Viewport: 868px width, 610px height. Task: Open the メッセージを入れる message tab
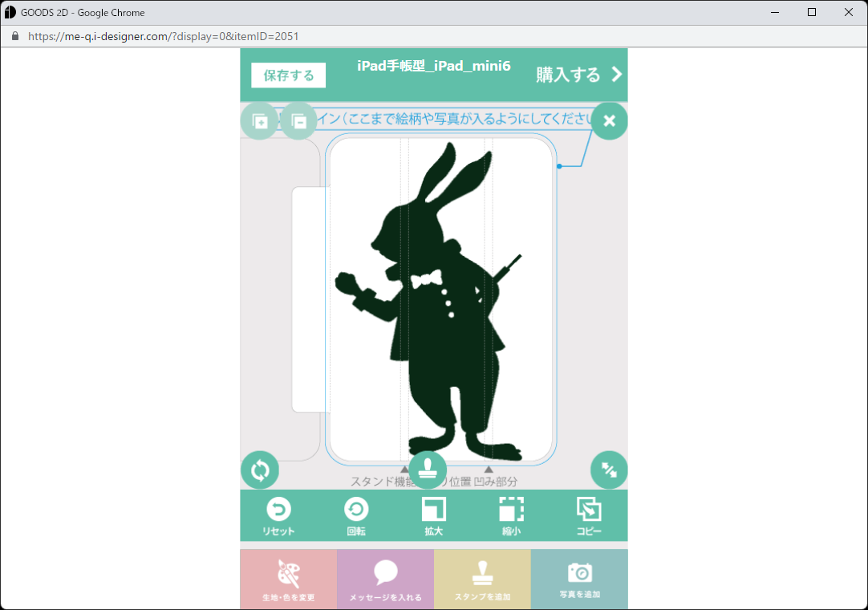pos(385,579)
